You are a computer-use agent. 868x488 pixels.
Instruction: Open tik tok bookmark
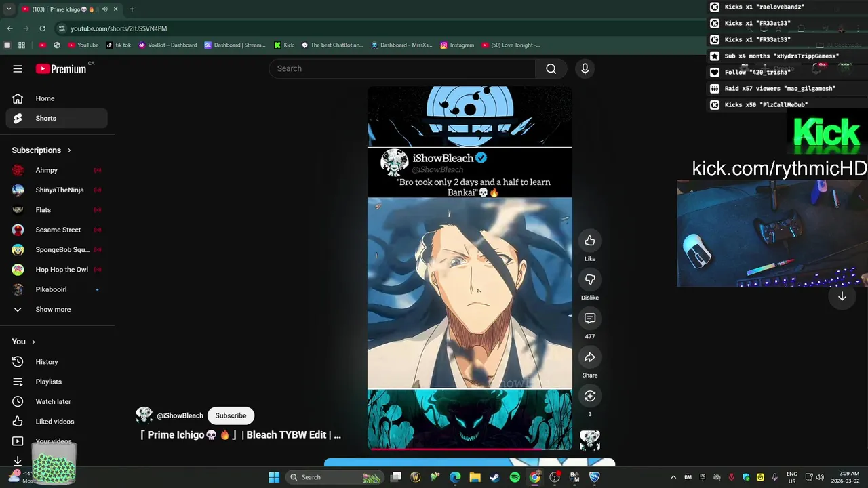(119, 45)
